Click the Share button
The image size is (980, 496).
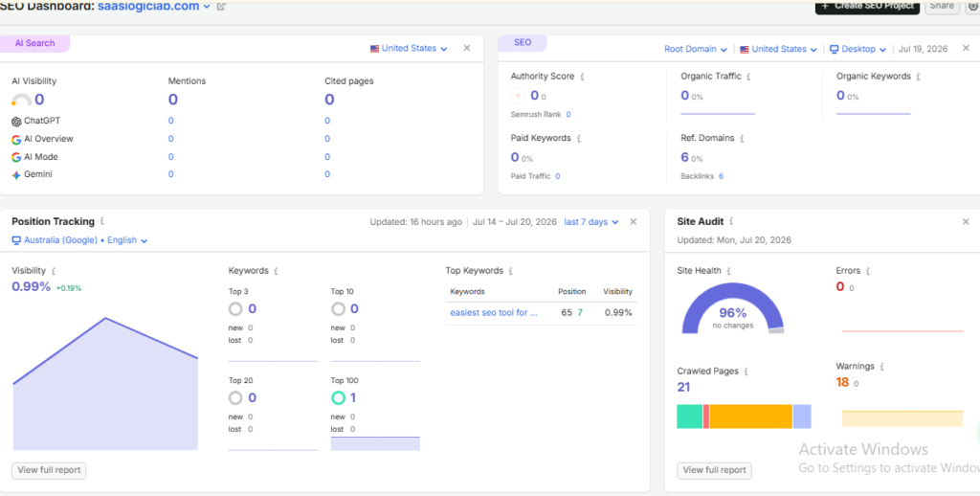pyautogui.click(x=942, y=6)
